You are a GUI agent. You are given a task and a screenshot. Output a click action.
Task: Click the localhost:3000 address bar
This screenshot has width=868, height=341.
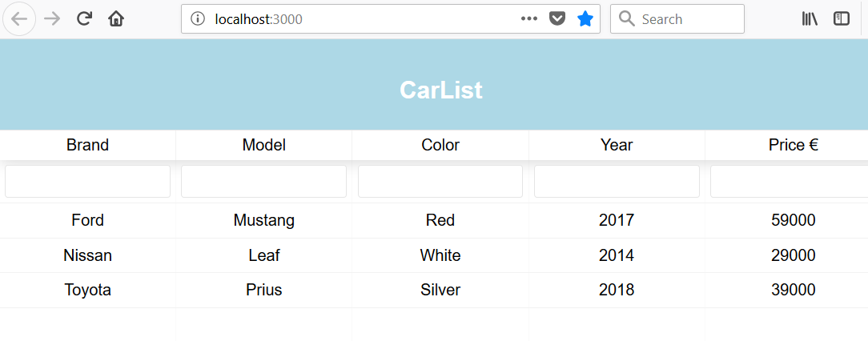(x=354, y=19)
